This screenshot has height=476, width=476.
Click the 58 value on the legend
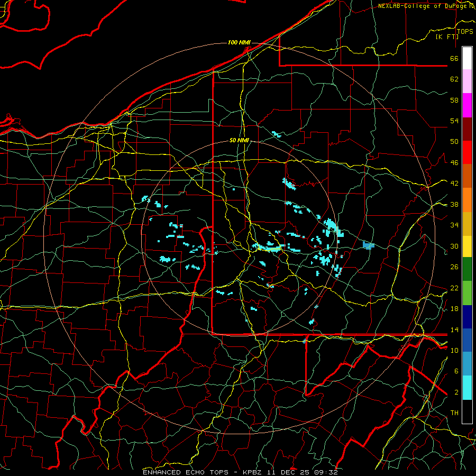(x=454, y=100)
